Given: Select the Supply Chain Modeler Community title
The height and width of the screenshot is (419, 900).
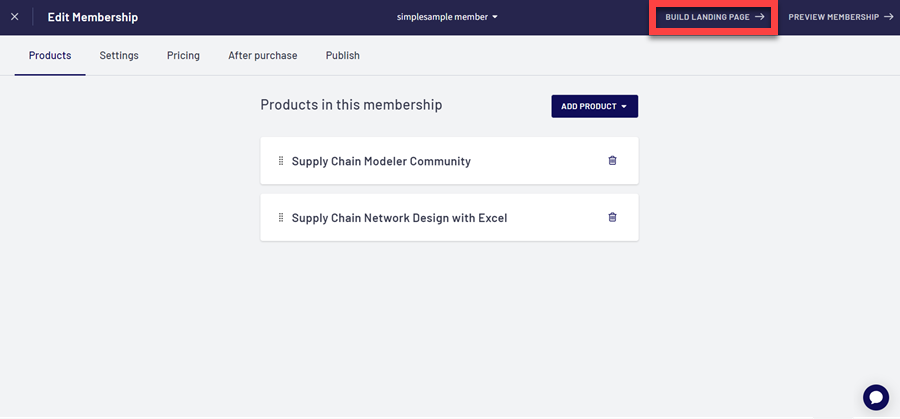Looking at the screenshot, I should click(381, 161).
